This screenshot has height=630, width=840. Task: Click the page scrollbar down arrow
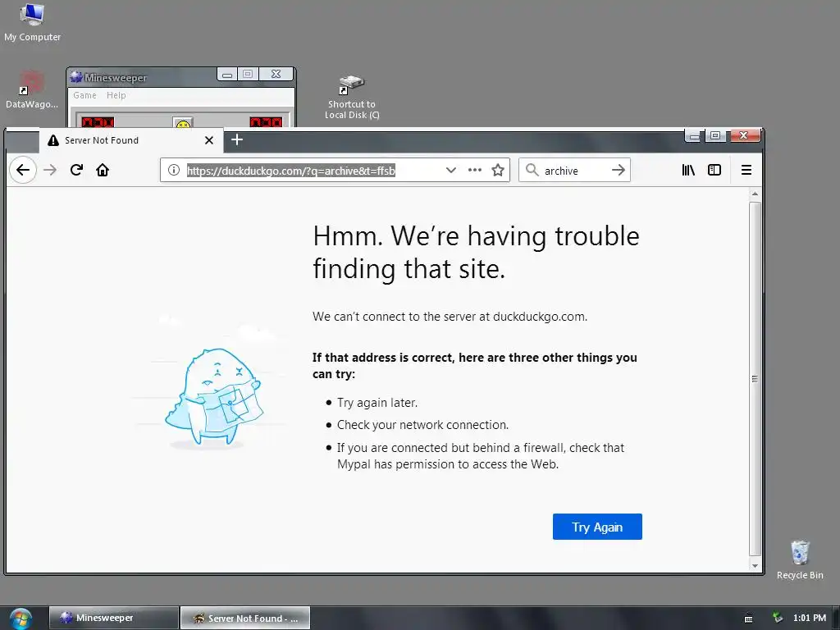(x=755, y=566)
